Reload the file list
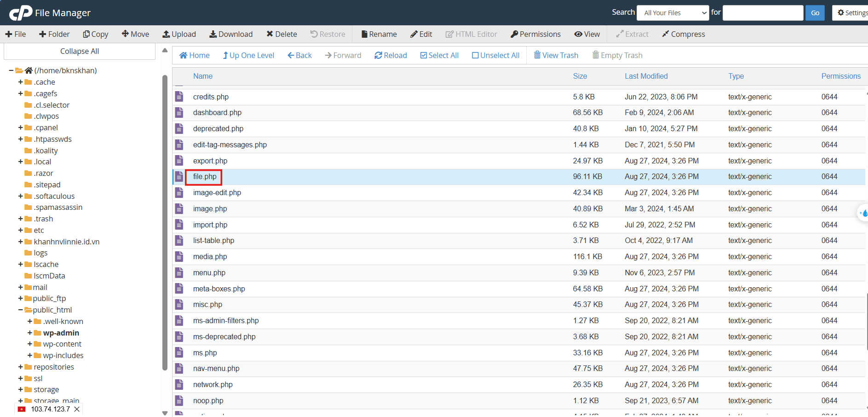 pos(391,55)
